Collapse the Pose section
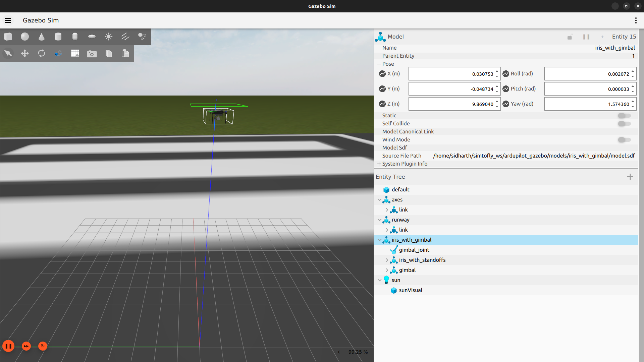The height and width of the screenshot is (362, 644). click(379, 64)
